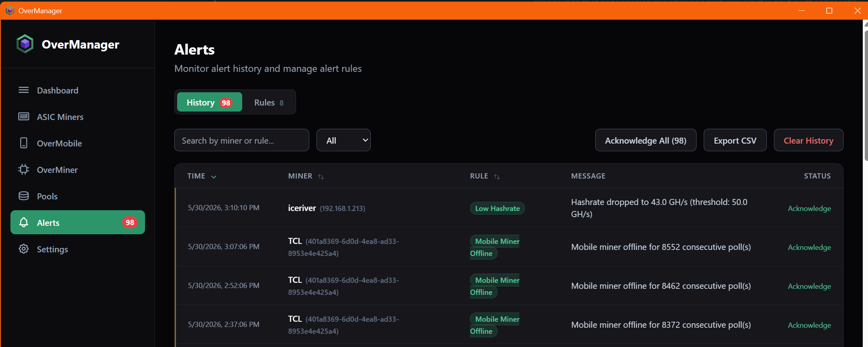The width and height of the screenshot is (868, 347).
Task: Focus the Search by miner or rule field
Action: click(x=241, y=140)
